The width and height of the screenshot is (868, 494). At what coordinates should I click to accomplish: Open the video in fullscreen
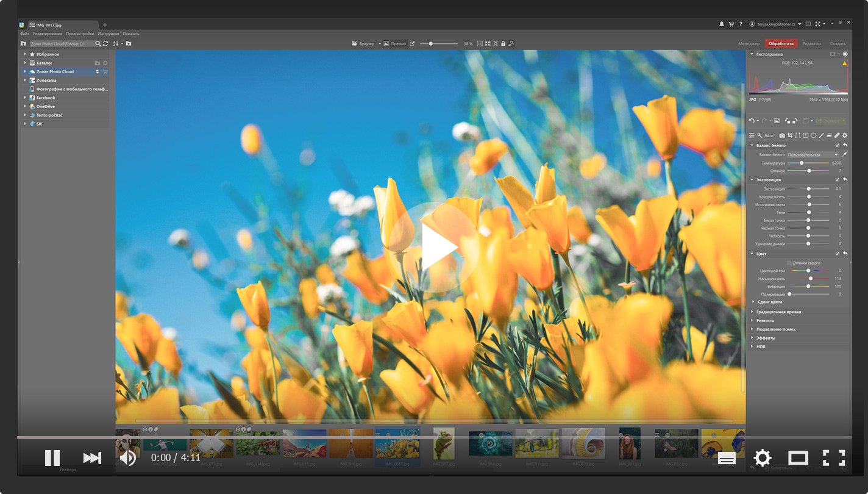pos(834,458)
